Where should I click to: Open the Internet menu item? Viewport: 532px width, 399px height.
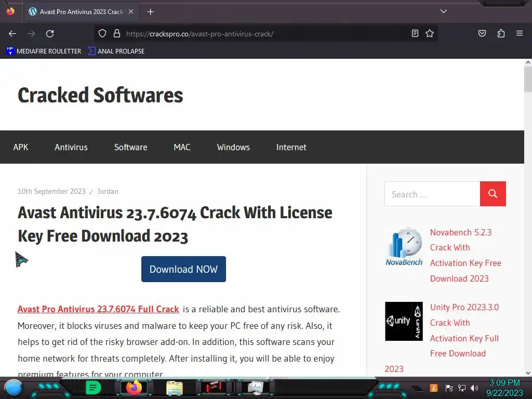point(291,147)
